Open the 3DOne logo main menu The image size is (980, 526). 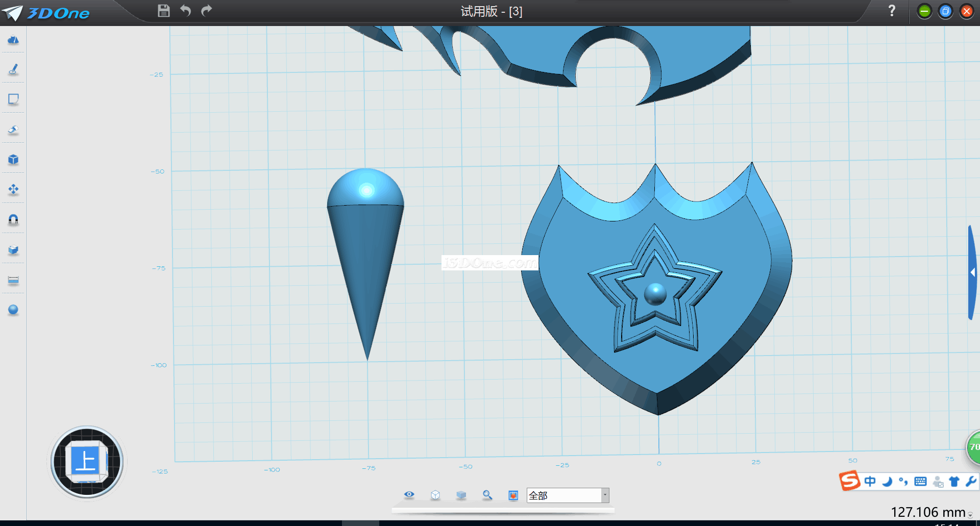(x=46, y=13)
